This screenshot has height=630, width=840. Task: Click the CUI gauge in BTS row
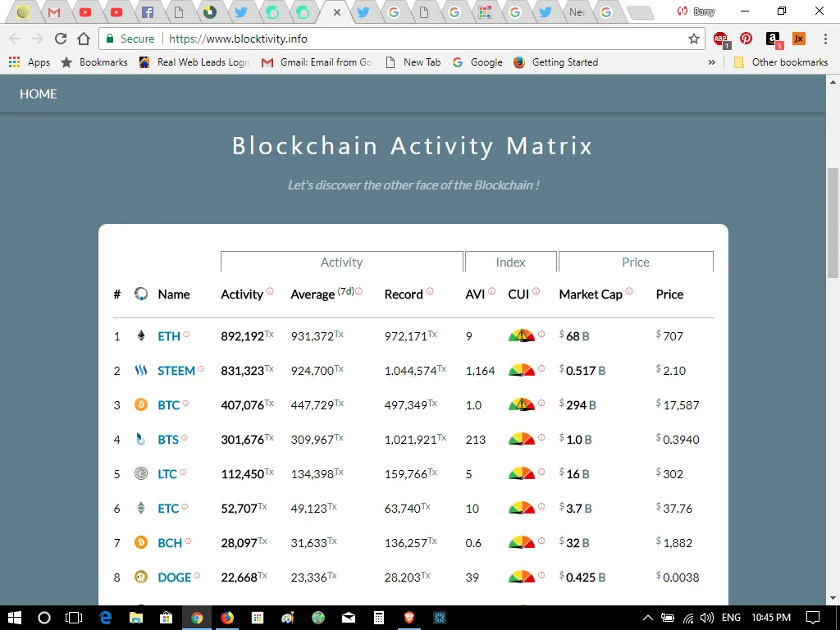[x=521, y=440]
